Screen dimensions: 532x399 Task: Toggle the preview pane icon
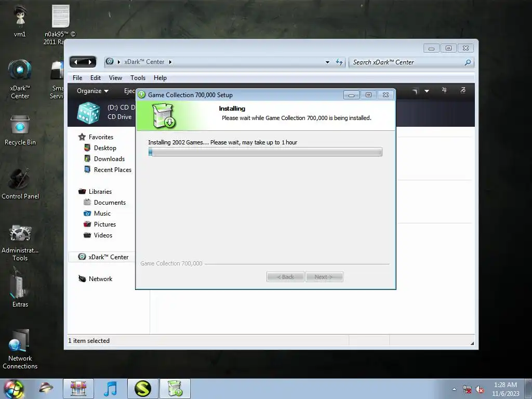point(445,90)
